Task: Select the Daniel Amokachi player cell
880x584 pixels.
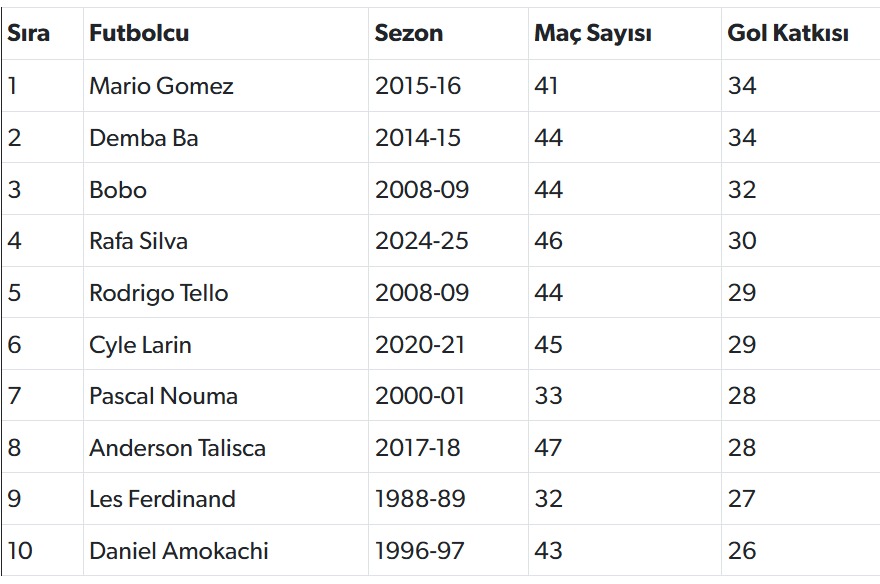Action: [x=178, y=551]
